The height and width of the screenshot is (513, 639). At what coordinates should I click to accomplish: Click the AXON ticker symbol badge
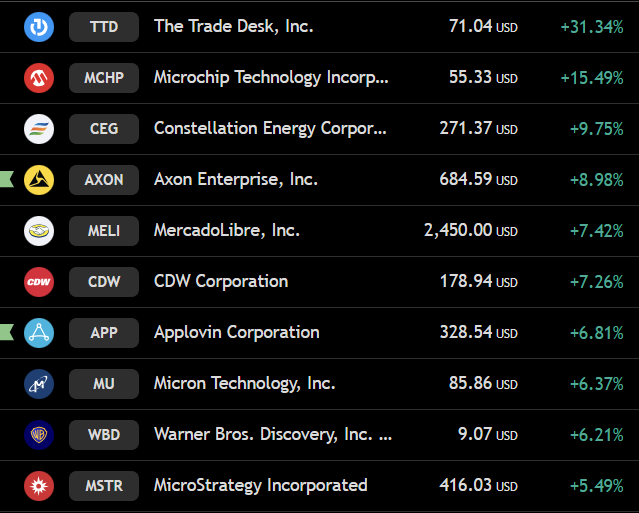pos(104,180)
